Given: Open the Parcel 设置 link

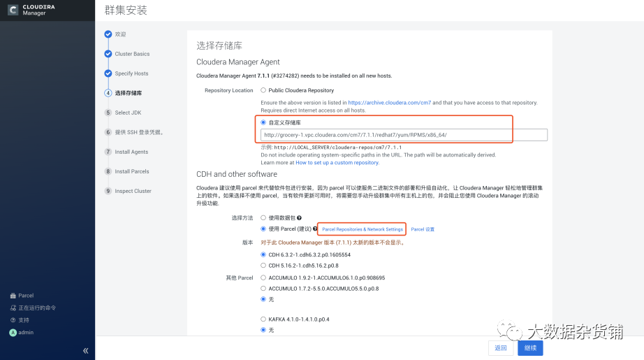Looking at the screenshot, I should click(x=423, y=229).
